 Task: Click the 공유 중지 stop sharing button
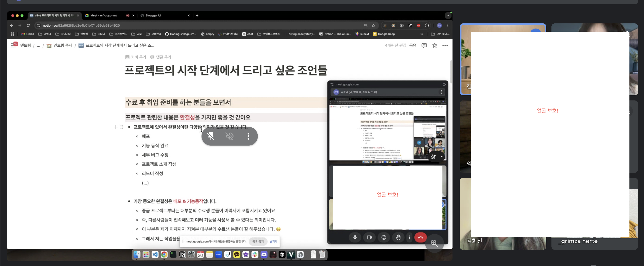tap(258, 242)
